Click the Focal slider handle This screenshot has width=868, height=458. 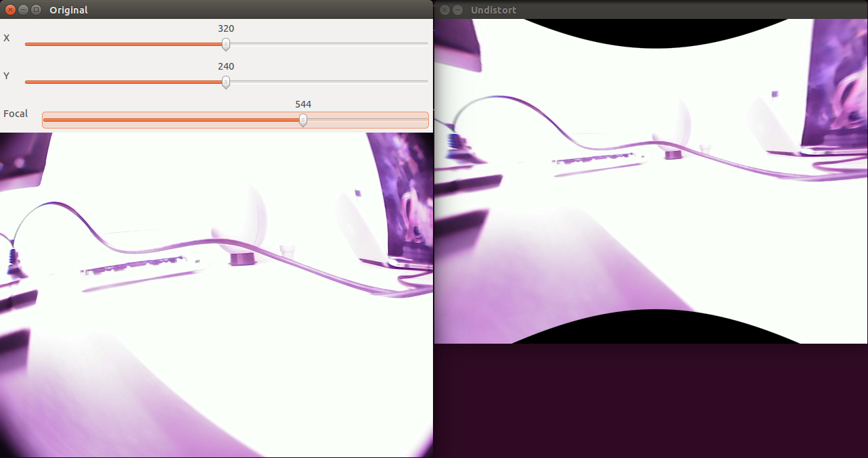[303, 120]
